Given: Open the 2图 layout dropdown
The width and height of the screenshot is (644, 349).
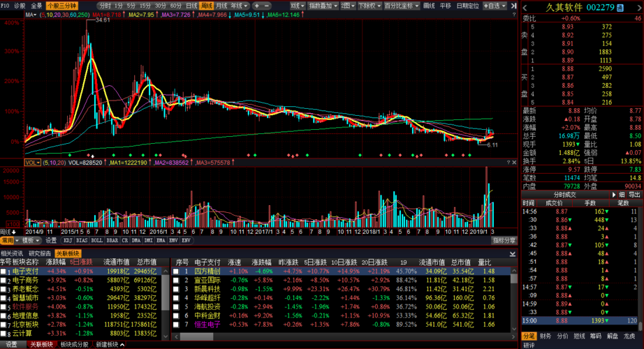Looking at the screenshot, I should click(347, 6).
